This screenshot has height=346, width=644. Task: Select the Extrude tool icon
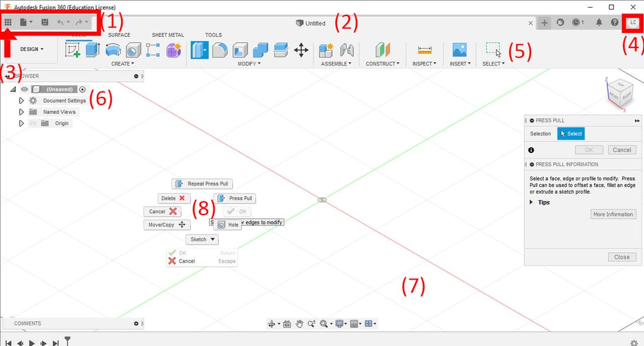point(93,50)
